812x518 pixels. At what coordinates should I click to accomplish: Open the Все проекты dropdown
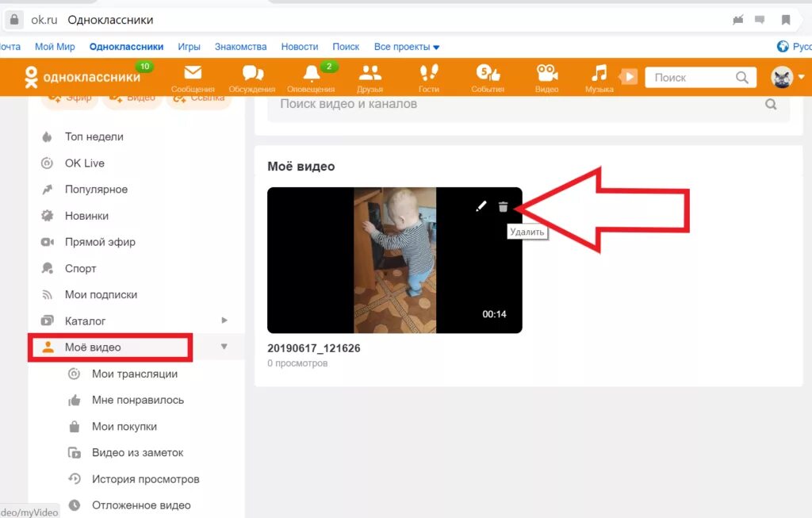point(407,47)
